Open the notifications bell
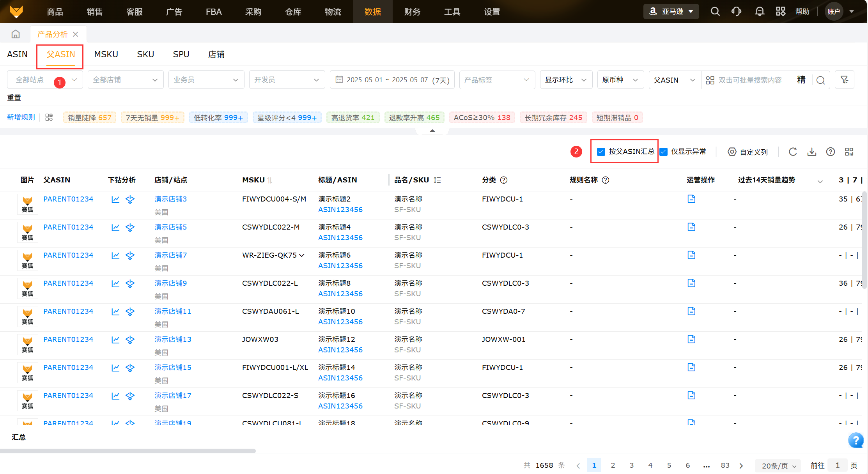868x474 pixels. tap(759, 11)
